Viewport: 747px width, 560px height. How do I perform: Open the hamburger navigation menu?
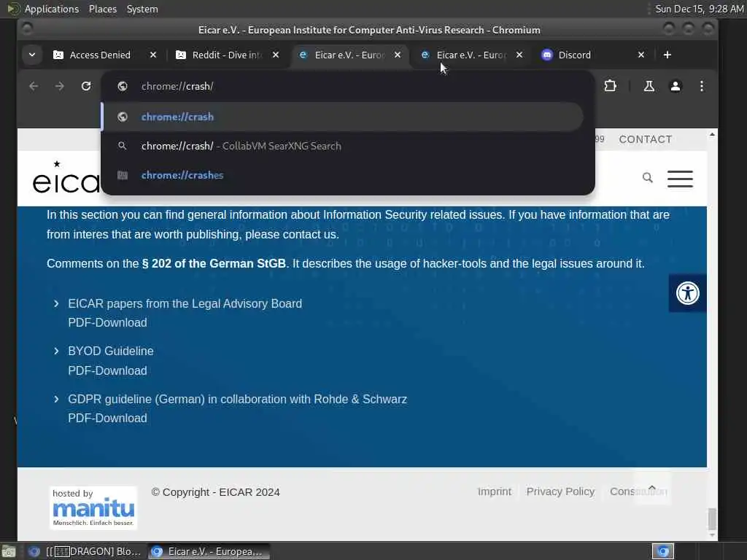[681, 179]
